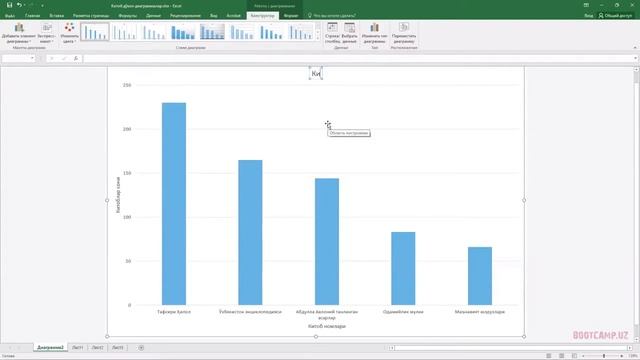Viewport: 640px width, 360px height.
Task: Open Ribbon Display Options in title bar
Action: pos(586,5)
